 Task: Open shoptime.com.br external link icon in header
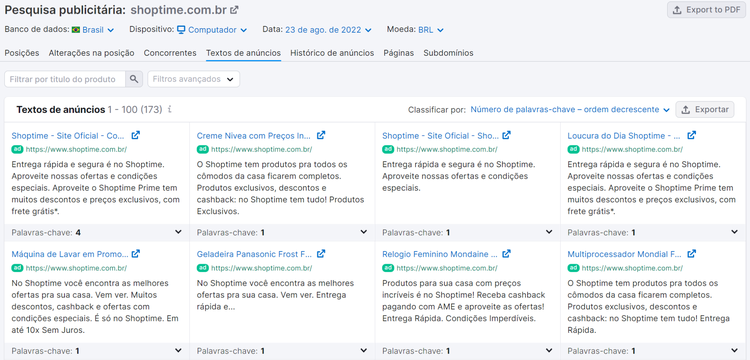(x=234, y=10)
